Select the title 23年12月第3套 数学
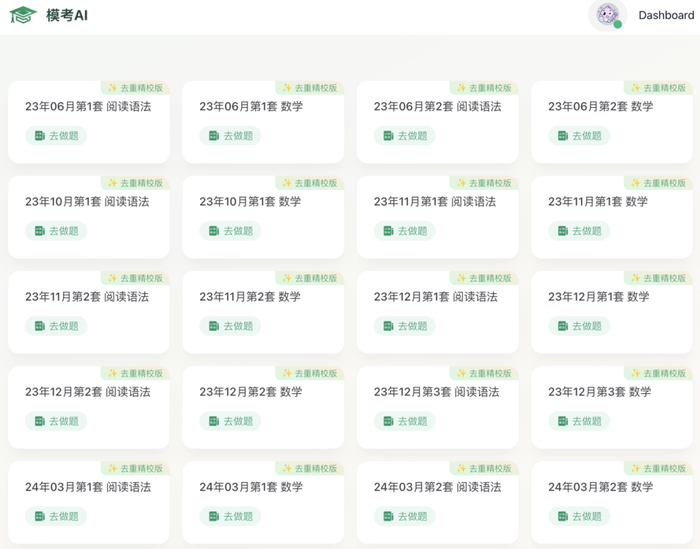The width and height of the screenshot is (700, 549). click(600, 391)
